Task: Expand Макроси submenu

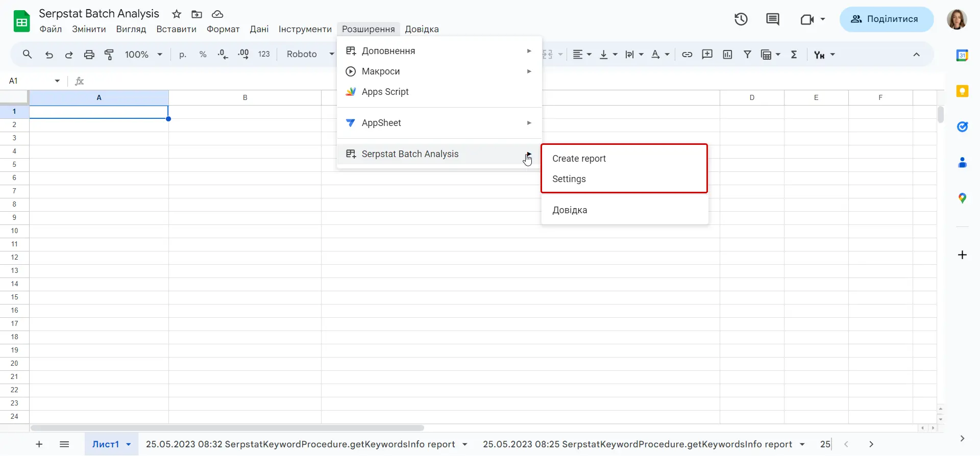Action: (x=439, y=71)
